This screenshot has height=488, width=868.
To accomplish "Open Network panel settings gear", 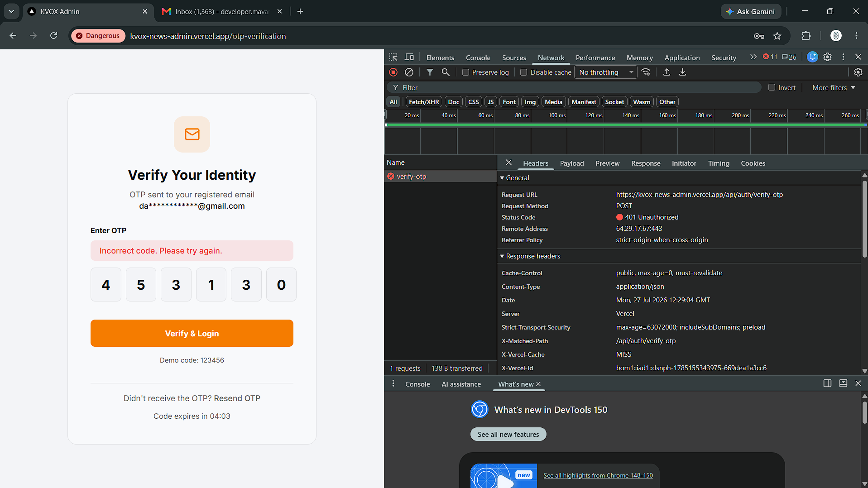I will [x=858, y=72].
